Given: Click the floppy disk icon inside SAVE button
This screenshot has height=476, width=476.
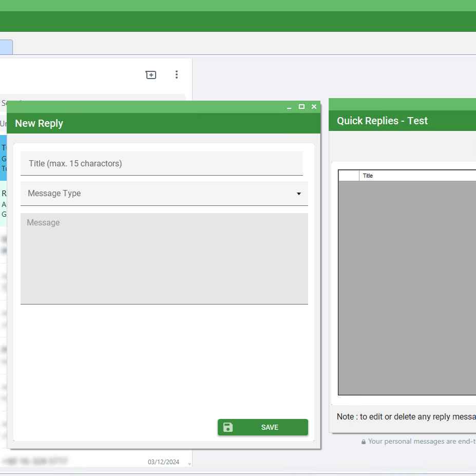Looking at the screenshot, I should click(x=227, y=427).
